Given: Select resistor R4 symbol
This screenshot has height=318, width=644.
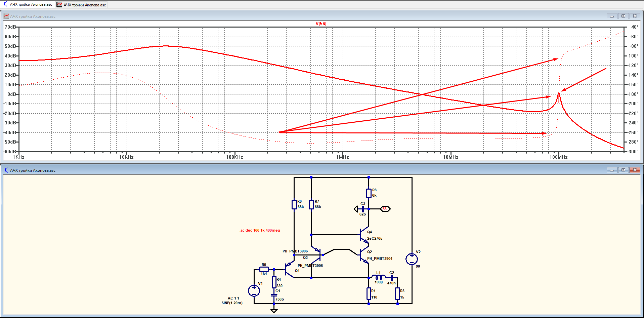Looking at the screenshot, I should point(274,282).
